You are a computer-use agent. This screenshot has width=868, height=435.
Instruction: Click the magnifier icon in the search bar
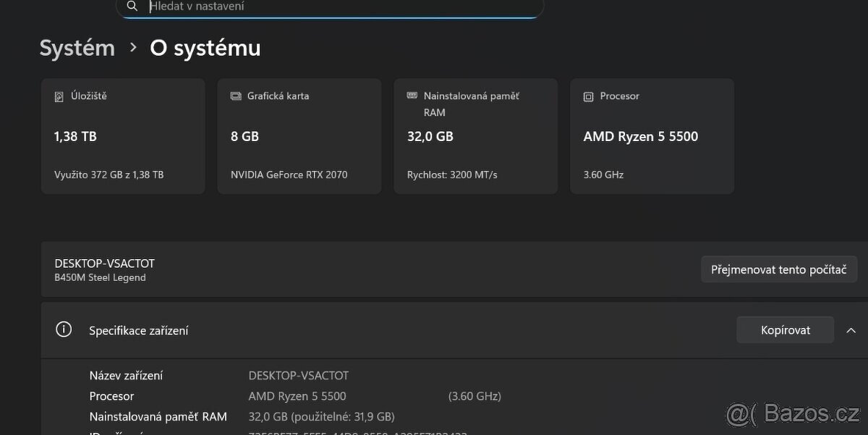pos(132,7)
